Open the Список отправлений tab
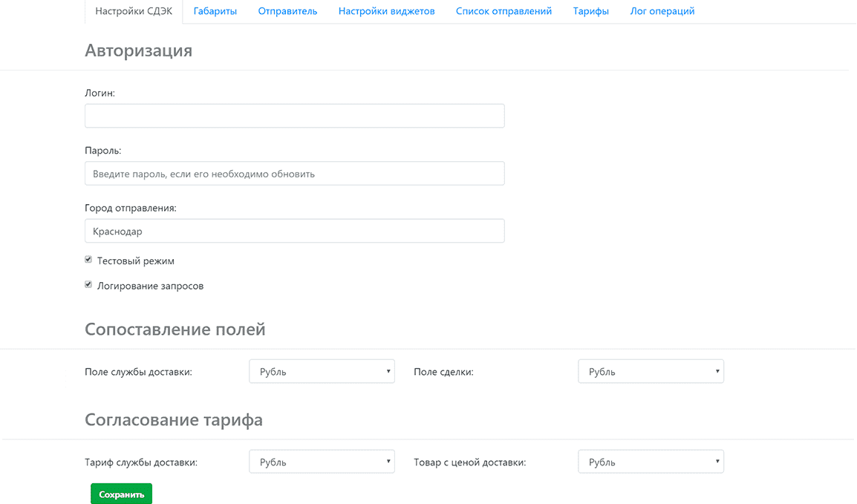The height and width of the screenshot is (504, 857). point(504,11)
